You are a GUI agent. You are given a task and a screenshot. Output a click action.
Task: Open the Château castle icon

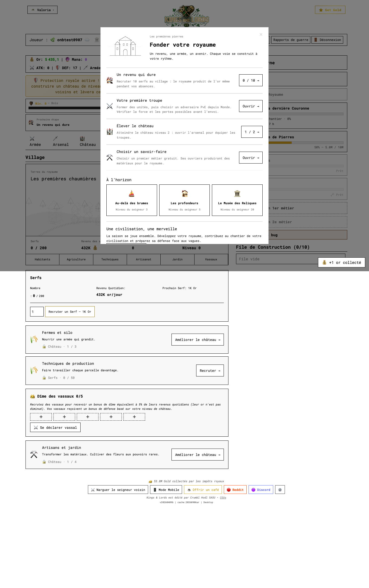[82, 139]
